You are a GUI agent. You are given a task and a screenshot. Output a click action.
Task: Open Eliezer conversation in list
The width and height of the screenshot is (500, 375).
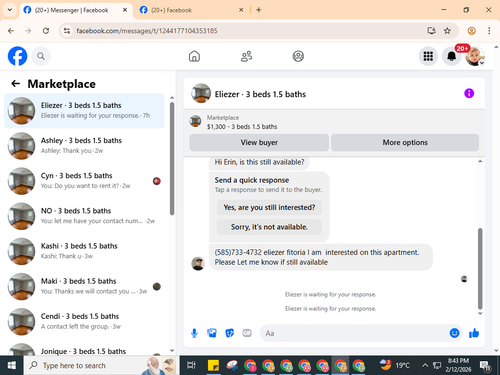click(x=84, y=111)
